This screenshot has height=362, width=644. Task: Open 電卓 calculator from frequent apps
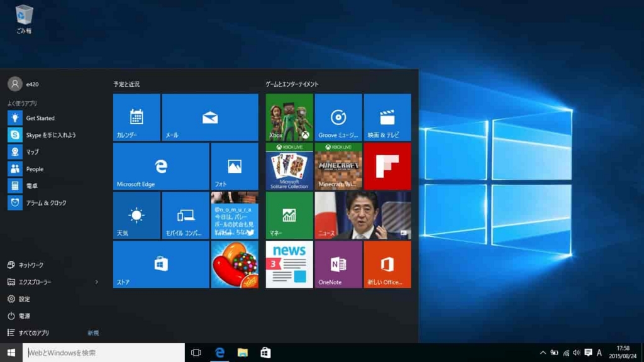53,186
